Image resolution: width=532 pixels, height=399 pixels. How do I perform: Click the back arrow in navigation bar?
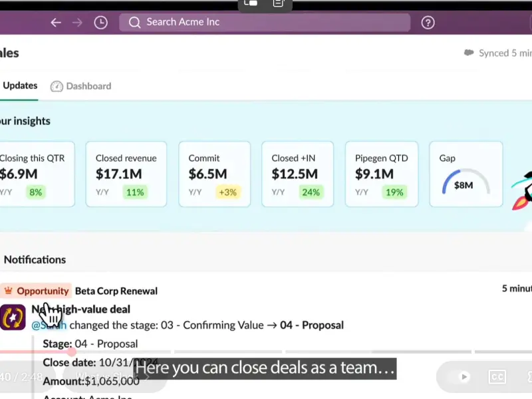(56, 23)
